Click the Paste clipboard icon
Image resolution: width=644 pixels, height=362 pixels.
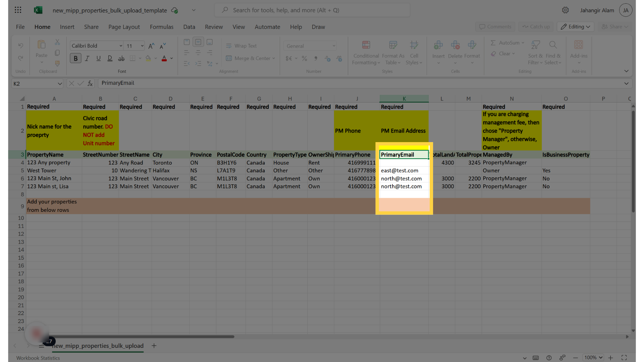coord(42,45)
